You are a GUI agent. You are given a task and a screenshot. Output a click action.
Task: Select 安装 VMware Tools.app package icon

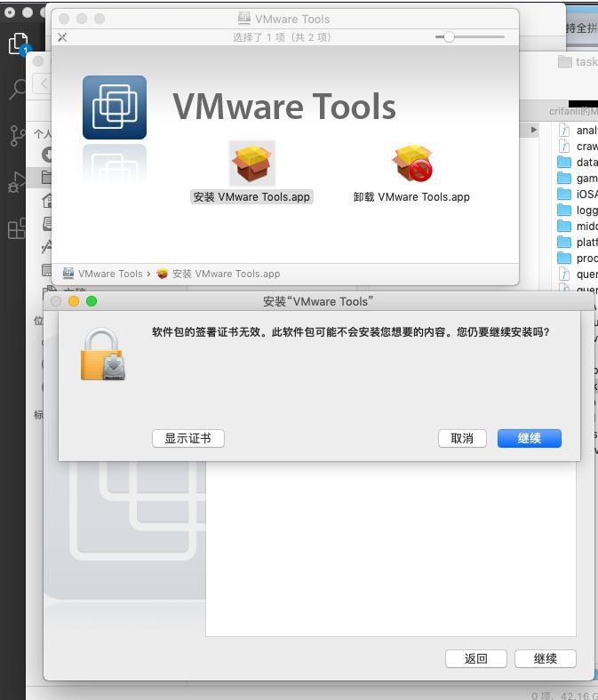pyautogui.click(x=252, y=163)
